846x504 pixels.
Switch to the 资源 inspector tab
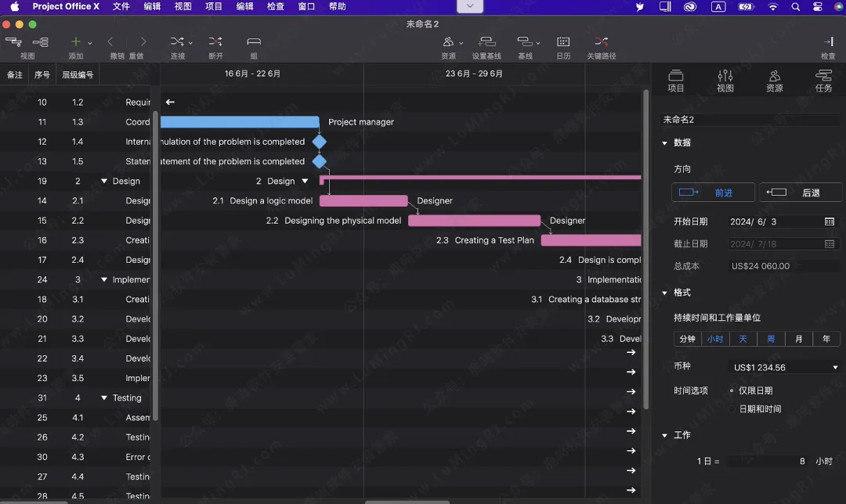tap(774, 81)
